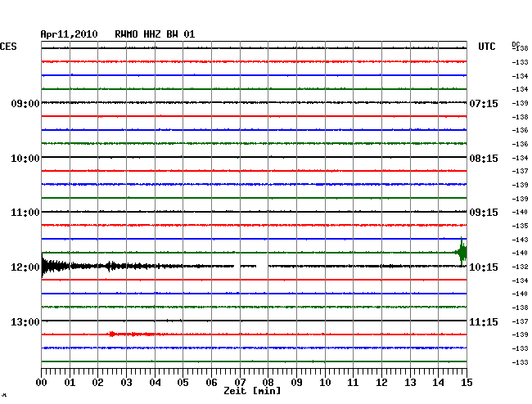Click the '09' minute tick label
The image size is (532, 404).
[296, 383]
